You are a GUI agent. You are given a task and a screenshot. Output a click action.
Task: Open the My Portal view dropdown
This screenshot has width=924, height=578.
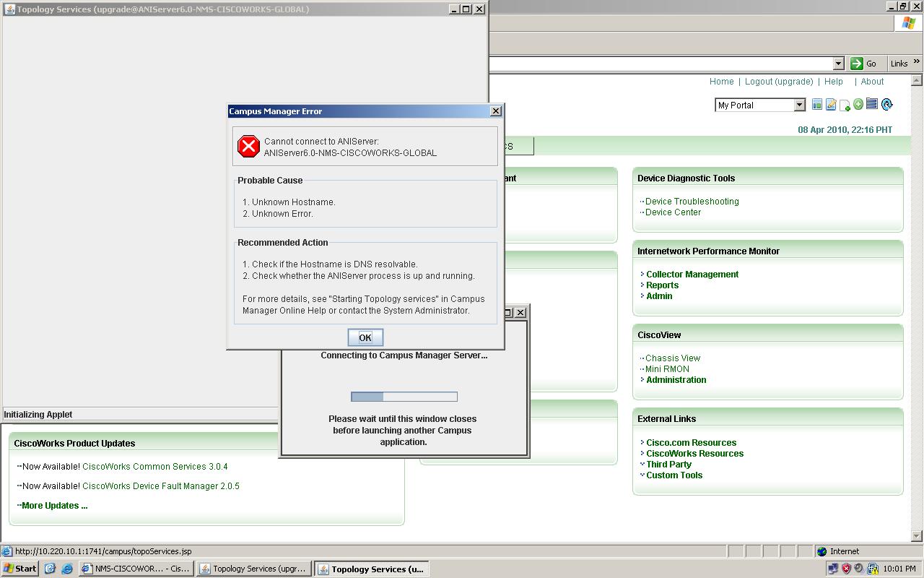click(799, 105)
